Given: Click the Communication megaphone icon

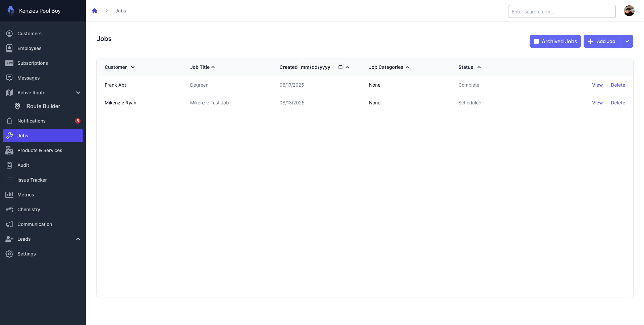Looking at the screenshot, I should (x=9, y=224).
